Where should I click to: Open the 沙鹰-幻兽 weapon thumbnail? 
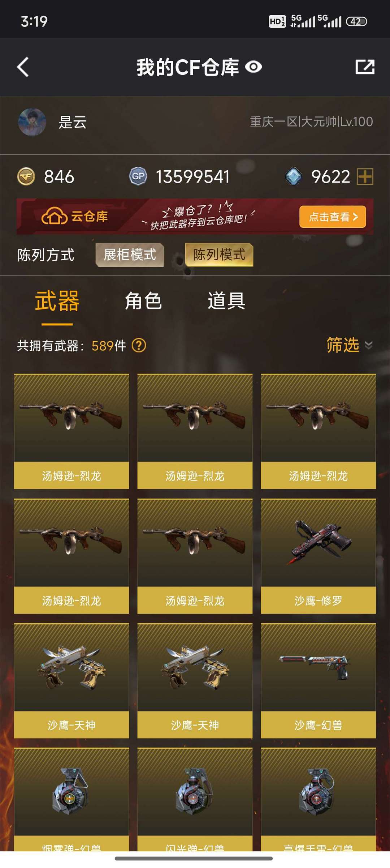(x=318, y=681)
